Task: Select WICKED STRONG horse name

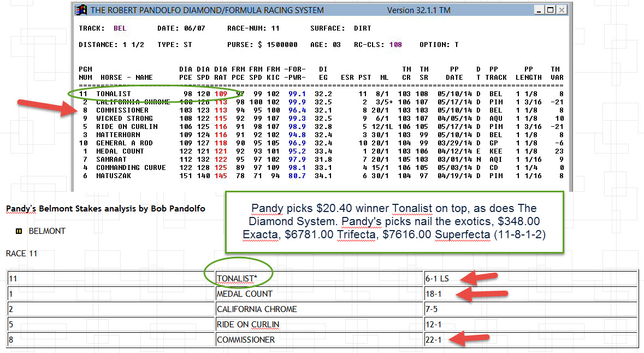Action: click(125, 119)
